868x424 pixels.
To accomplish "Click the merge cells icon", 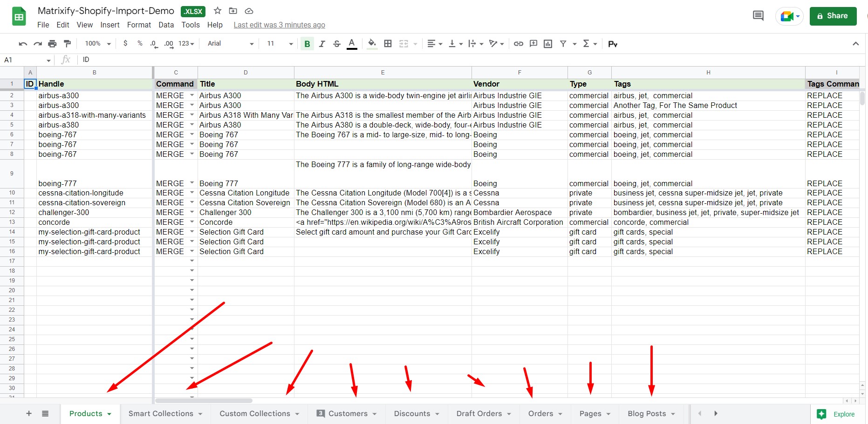I will click(x=403, y=44).
